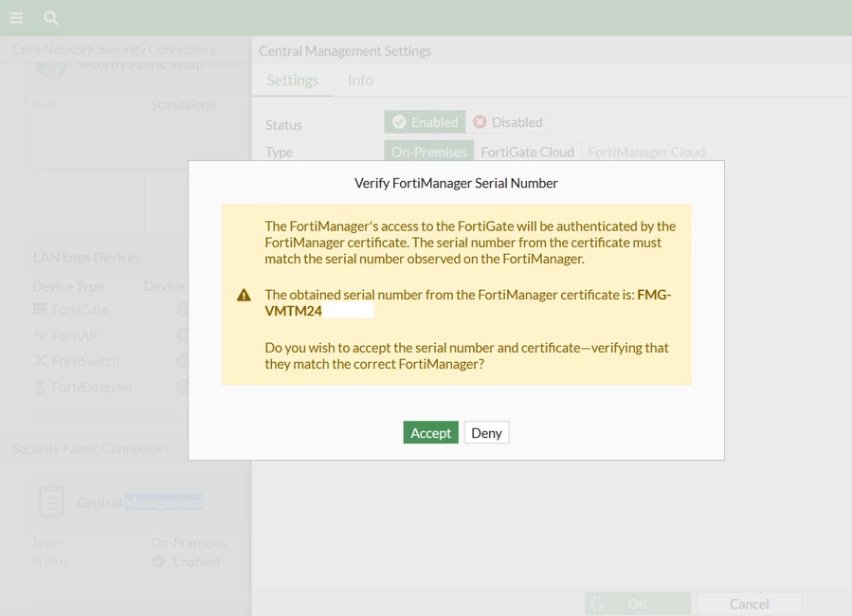Select the FortiGate device icon
This screenshot has width=852, height=616.
pyautogui.click(x=40, y=309)
